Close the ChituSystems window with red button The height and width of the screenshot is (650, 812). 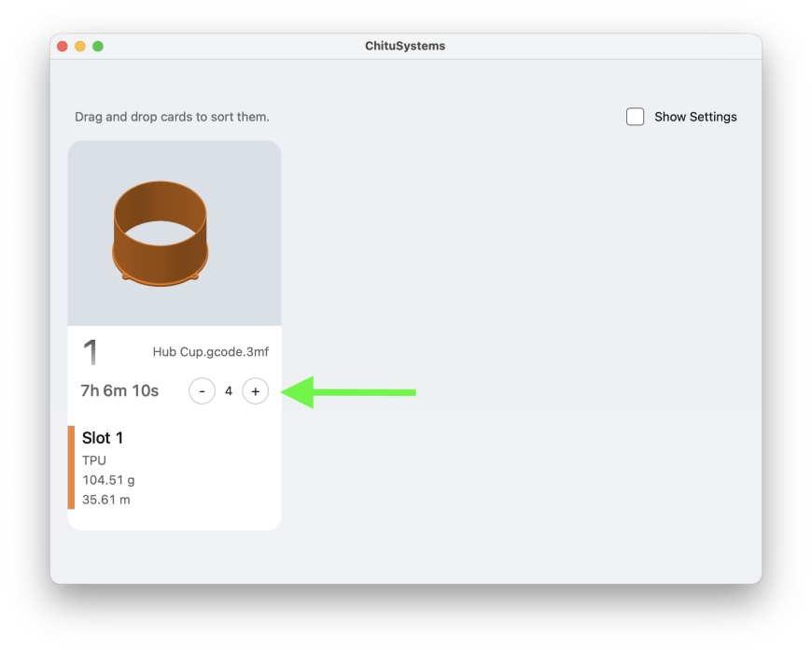click(x=63, y=46)
